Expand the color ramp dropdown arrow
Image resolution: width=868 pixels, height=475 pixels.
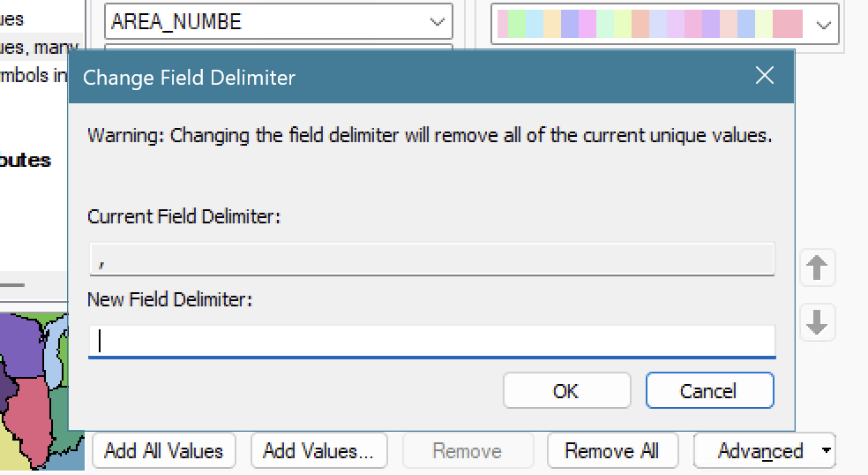pos(823,26)
